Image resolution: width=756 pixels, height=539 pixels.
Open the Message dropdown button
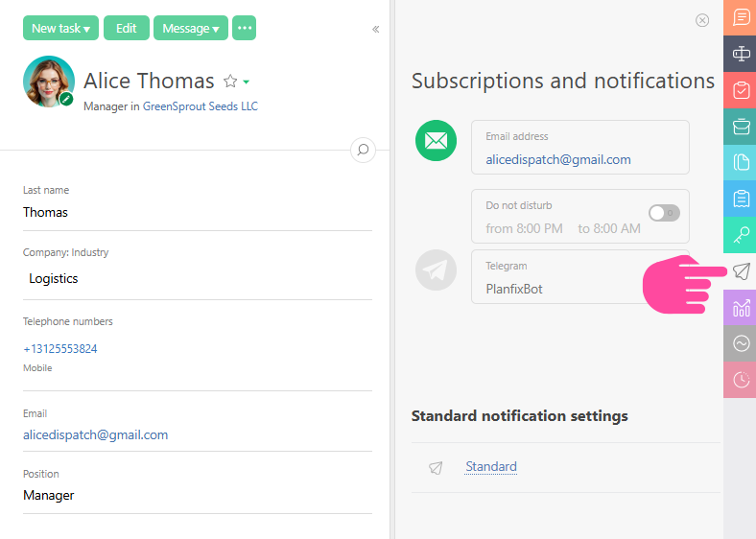tap(190, 28)
